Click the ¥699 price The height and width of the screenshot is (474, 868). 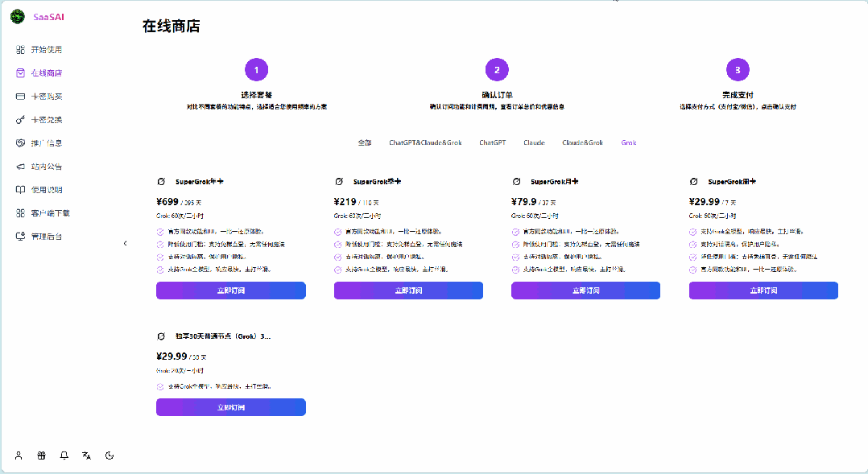pos(167,202)
